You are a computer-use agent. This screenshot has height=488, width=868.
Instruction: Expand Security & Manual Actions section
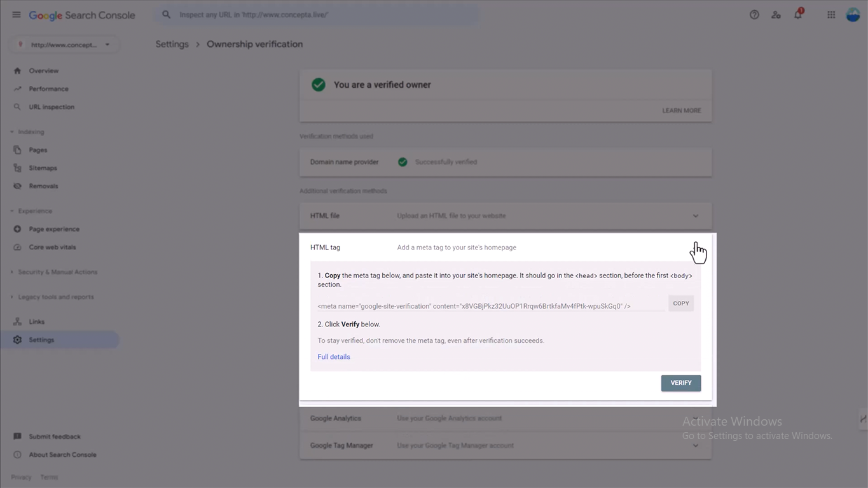point(55,272)
